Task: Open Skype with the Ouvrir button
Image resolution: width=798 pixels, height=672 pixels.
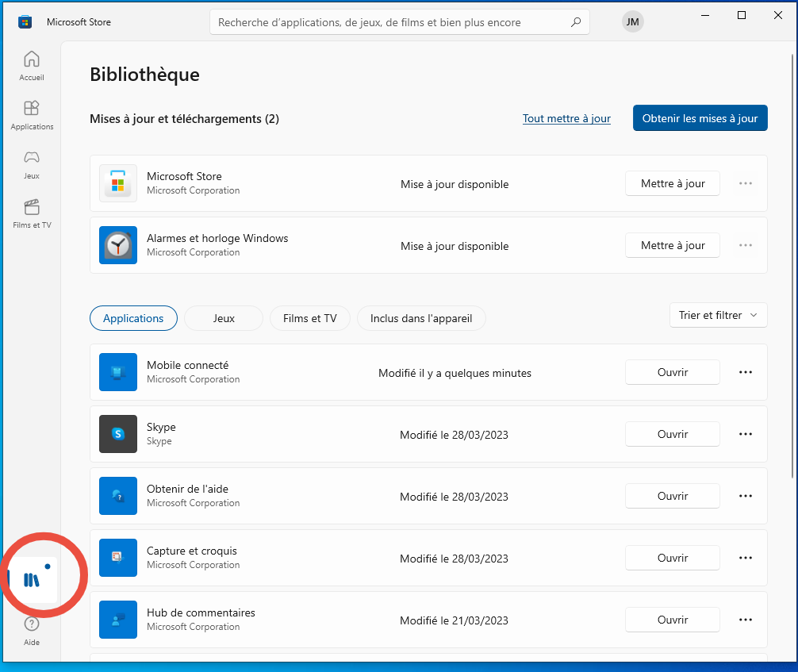Action: coord(673,434)
